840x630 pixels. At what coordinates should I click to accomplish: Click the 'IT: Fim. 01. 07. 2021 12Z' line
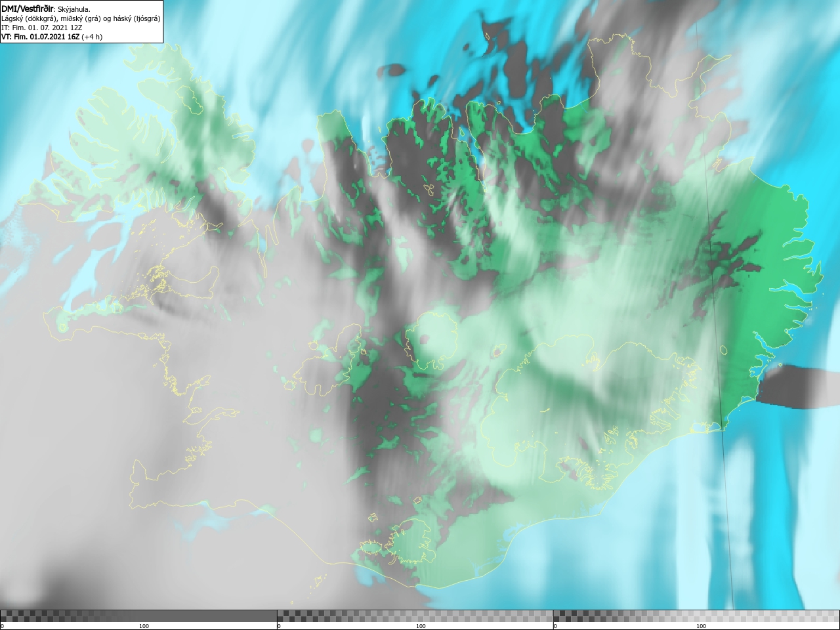[42, 28]
